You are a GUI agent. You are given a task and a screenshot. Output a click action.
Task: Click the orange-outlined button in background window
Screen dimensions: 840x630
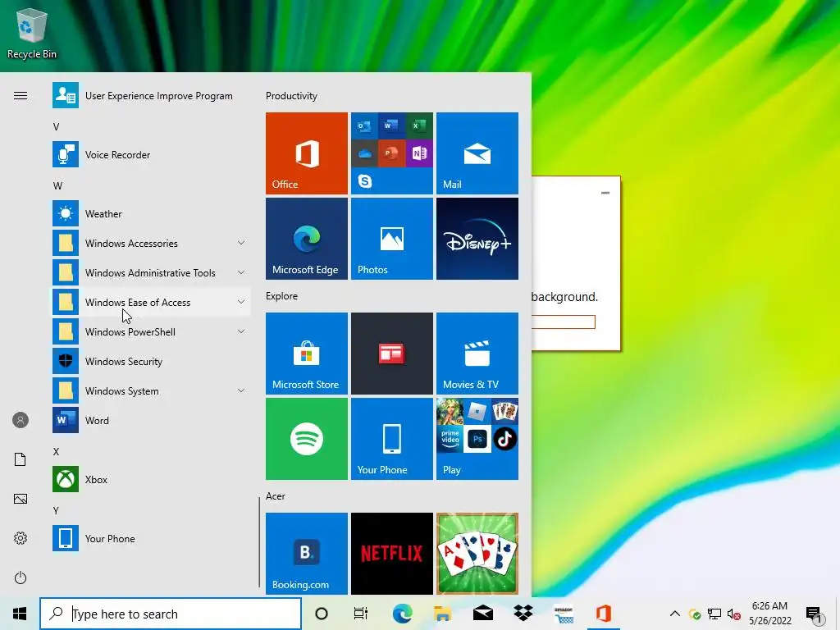[563, 322]
